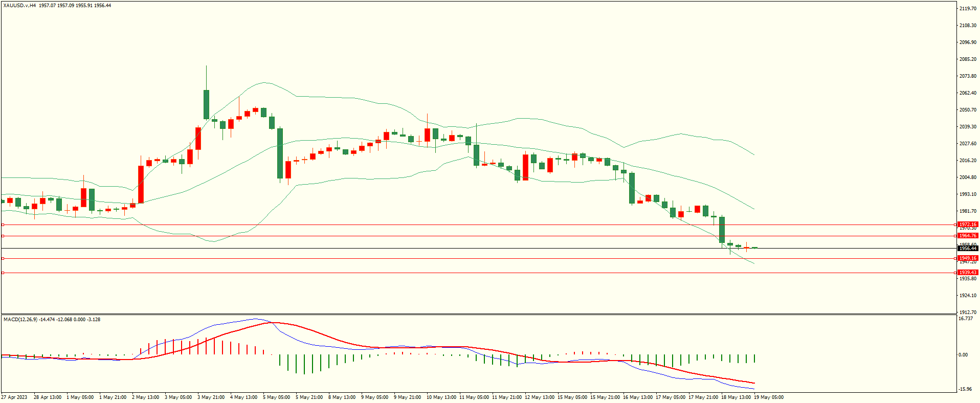Image resolution: width=980 pixels, height=403 pixels.
Task: Click the 16.737 MACD scale value
Action: pos(966,319)
